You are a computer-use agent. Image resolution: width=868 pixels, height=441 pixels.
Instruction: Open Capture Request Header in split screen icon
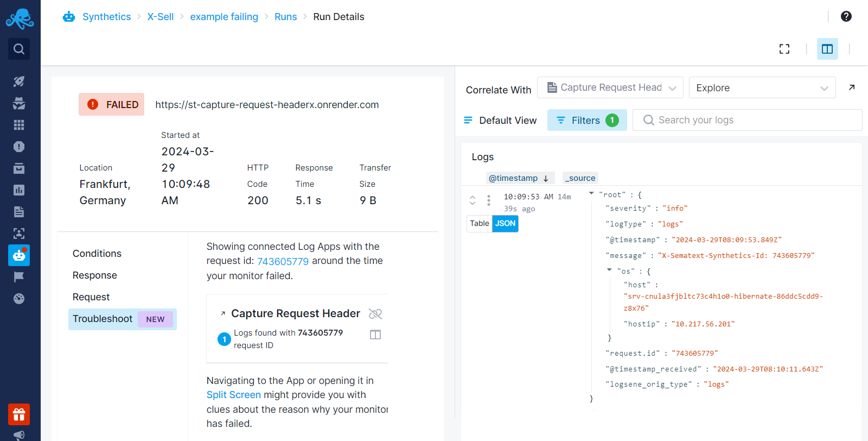pyautogui.click(x=375, y=335)
